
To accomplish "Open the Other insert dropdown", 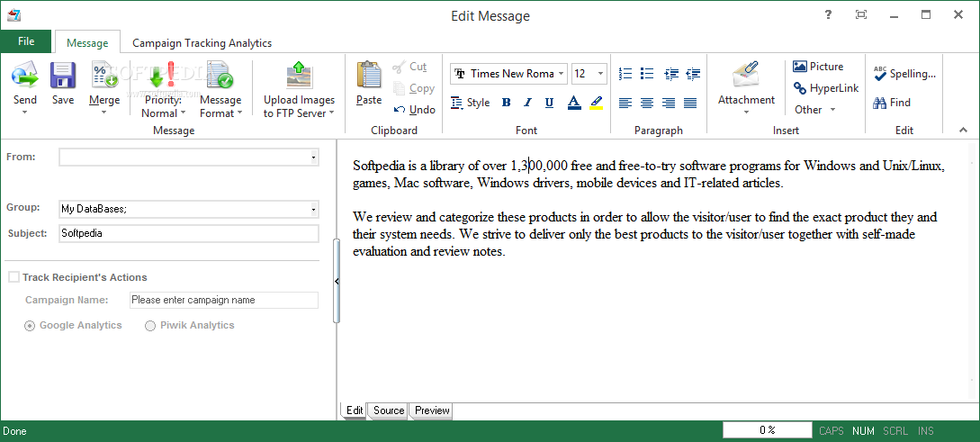I will tap(814, 110).
